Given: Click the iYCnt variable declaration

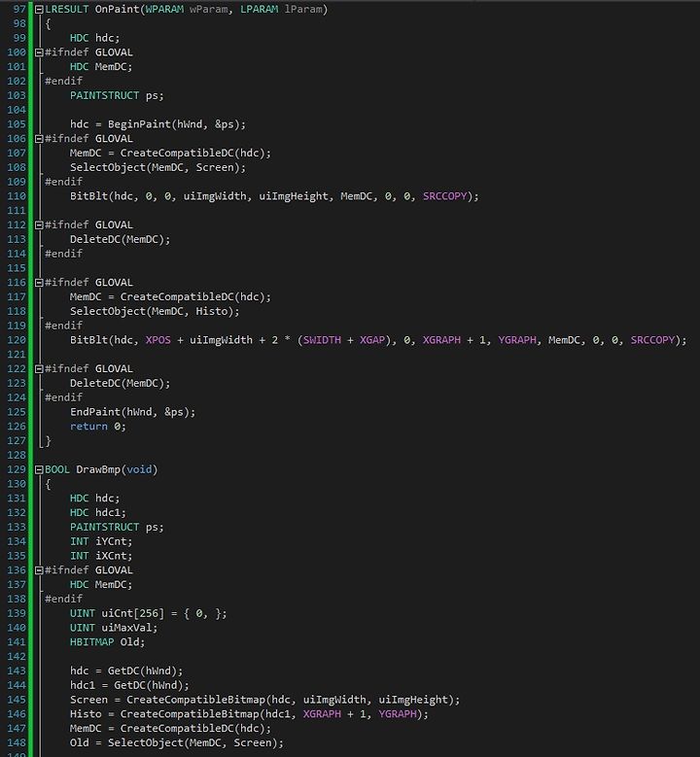Looking at the screenshot, I should pyautogui.click(x=114, y=541).
